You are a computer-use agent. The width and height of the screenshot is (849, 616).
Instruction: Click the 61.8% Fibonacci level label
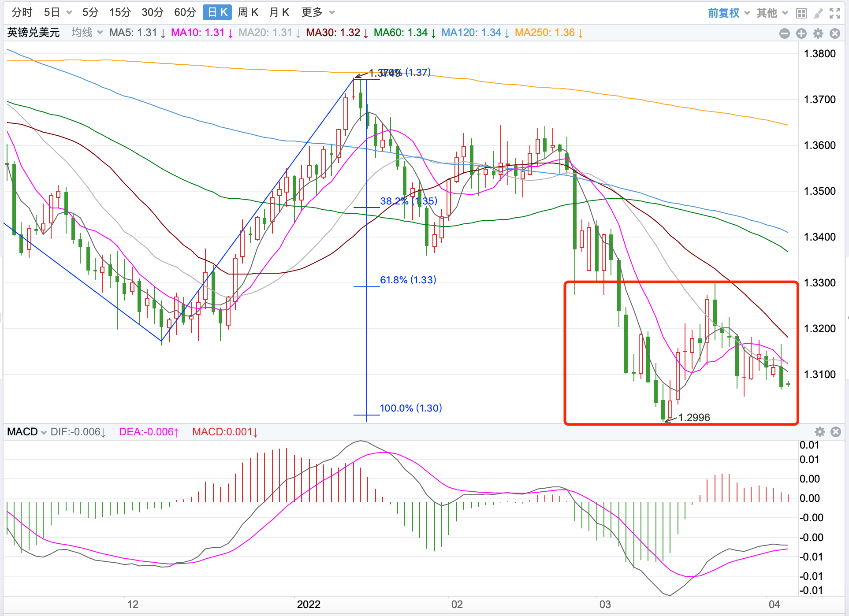(408, 280)
